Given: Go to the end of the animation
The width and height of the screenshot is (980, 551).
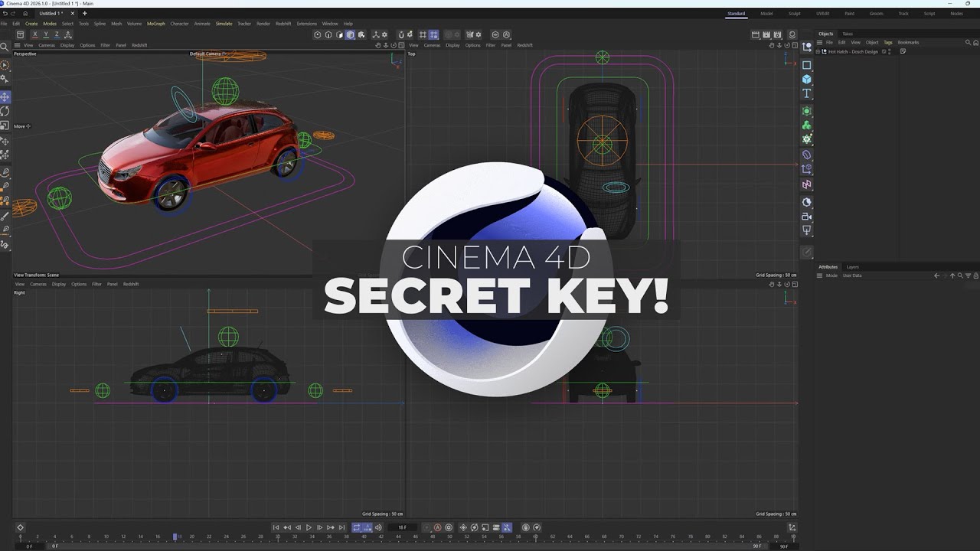Looking at the screenshot, I should pos(341,527).
